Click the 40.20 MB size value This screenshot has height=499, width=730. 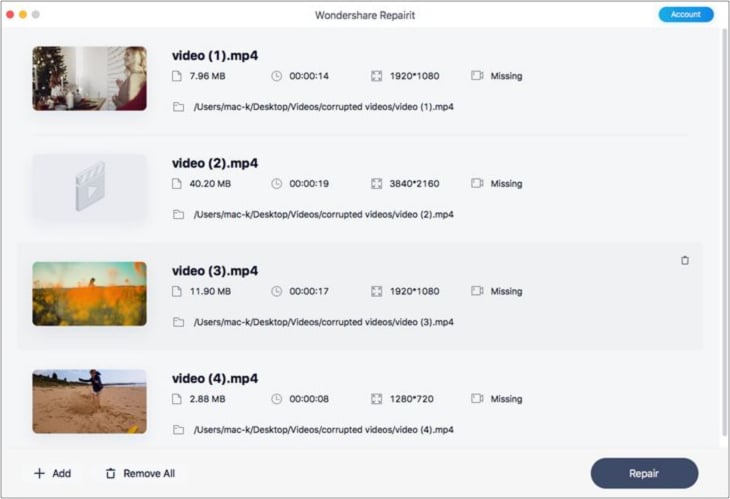coord(210,183)
